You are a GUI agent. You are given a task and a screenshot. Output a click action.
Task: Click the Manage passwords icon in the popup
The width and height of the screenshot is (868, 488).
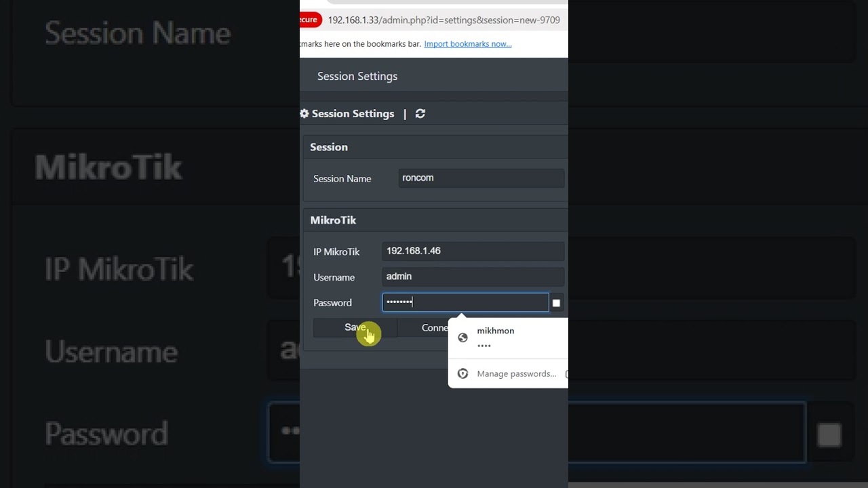463,373
